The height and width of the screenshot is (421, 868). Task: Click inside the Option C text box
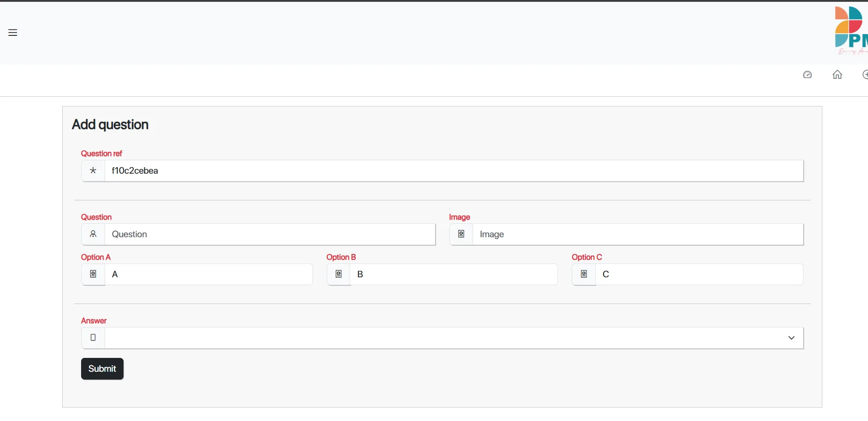point(699,275)
